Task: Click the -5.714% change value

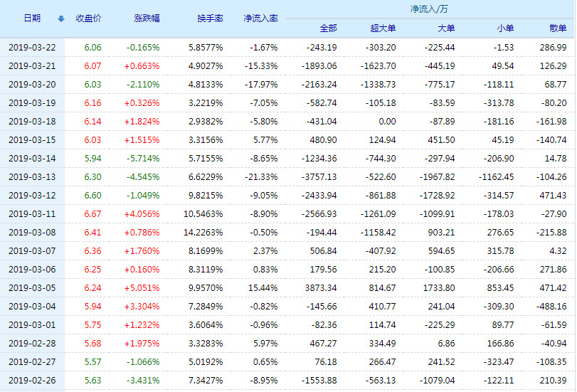Action: pos(142,158)
